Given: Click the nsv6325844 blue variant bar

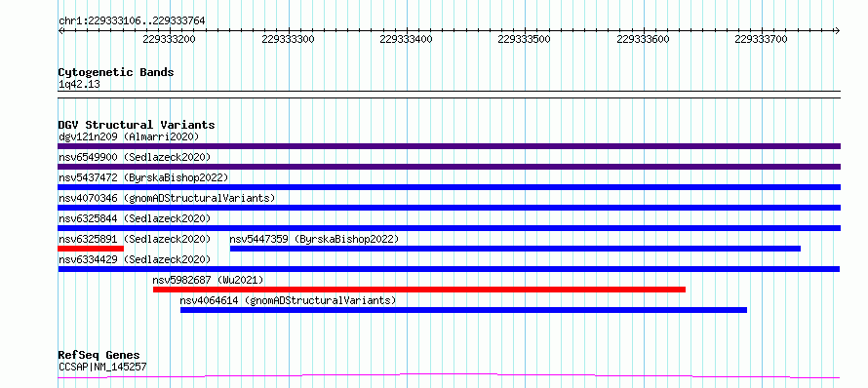Looking at the screenshot, I should pos(449,228).
